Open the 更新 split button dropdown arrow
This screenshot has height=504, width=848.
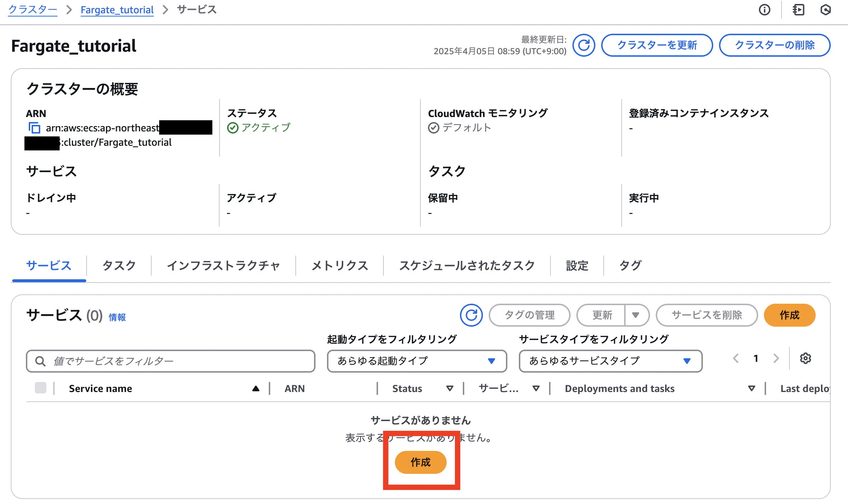(636, 315)
